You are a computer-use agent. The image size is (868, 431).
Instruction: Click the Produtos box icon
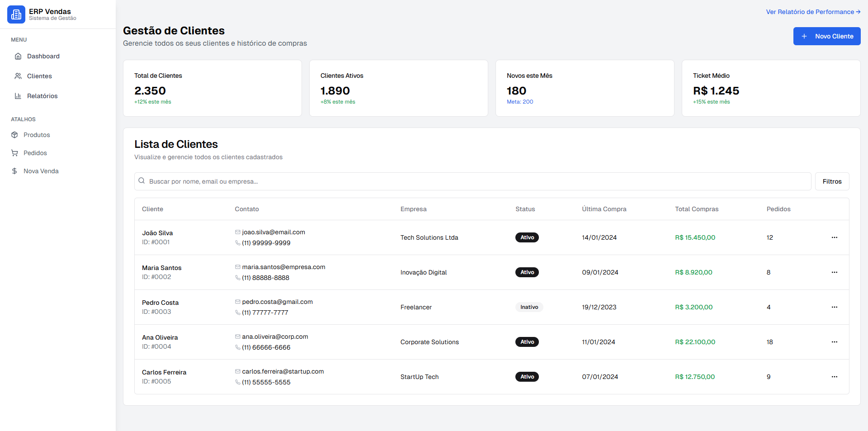[x=14, y=135]
